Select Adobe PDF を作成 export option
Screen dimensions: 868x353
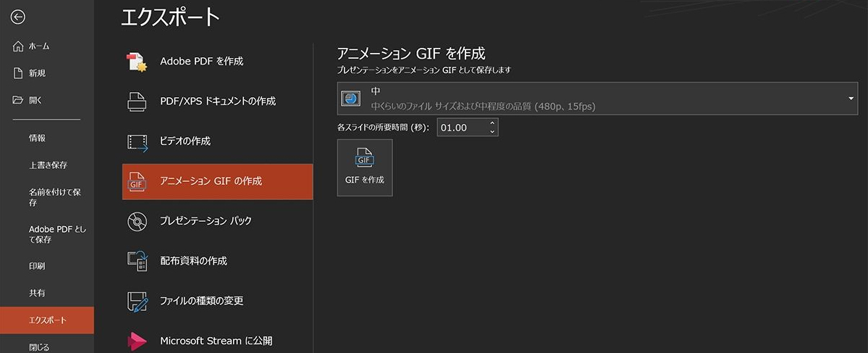tap(218, 62)
